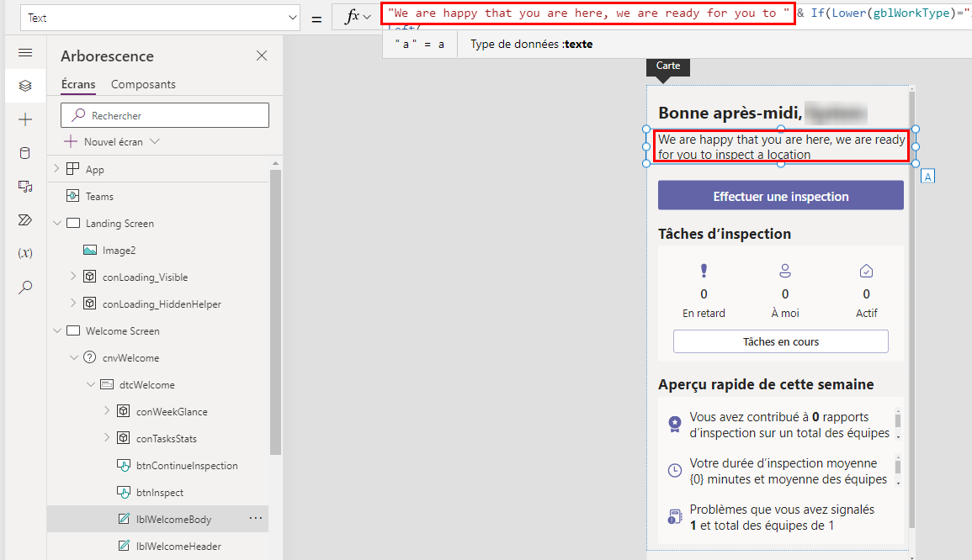Expand conTasksStats container

[107, 437]
